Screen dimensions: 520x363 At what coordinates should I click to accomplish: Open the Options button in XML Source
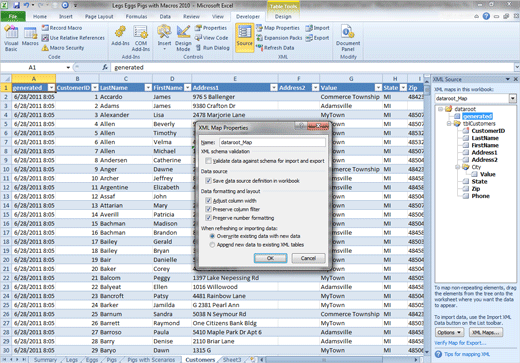[449, 332]
